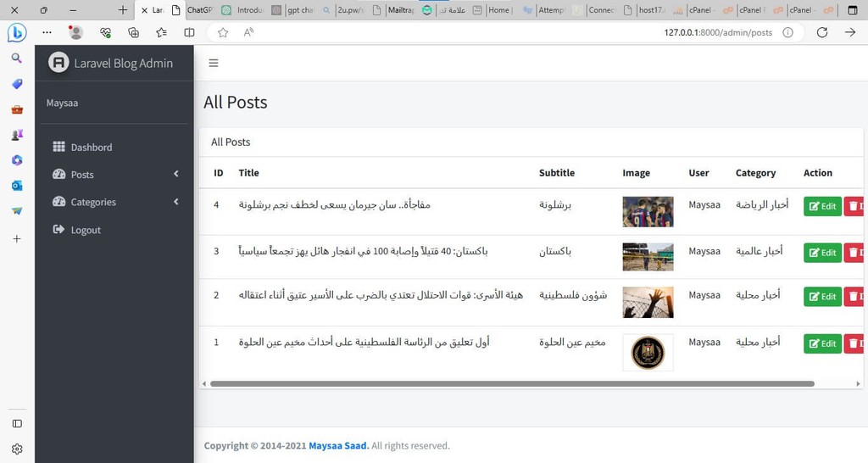Click the forward arrow navigation icon
Image resolution: width=868 pixels, height=463 pixels.
click(x=850, y=33)
